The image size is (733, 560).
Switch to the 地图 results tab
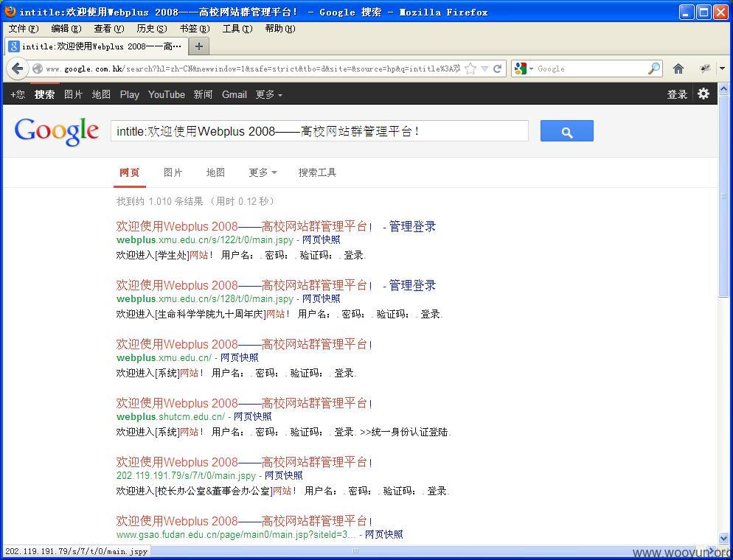pyautogui.click(x=215, y=172)
